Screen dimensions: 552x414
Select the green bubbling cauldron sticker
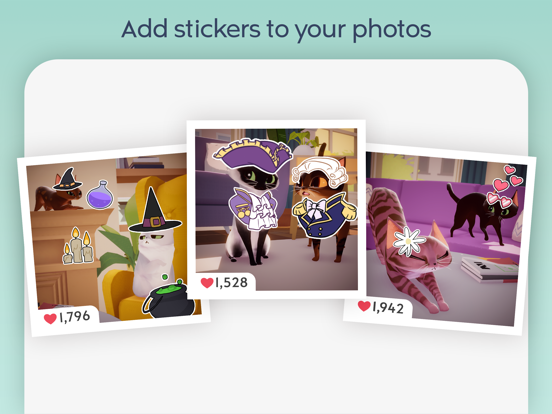point(168,296)
